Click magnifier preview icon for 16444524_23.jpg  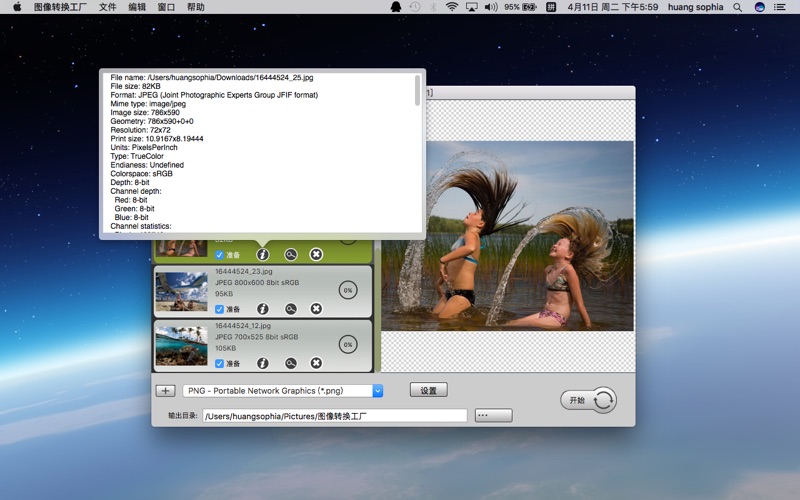(x=290, y=309)
